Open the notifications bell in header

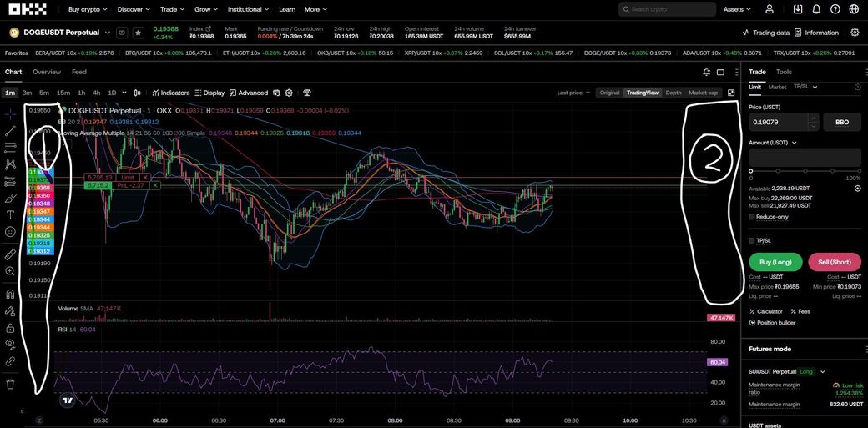coord(816,9)
